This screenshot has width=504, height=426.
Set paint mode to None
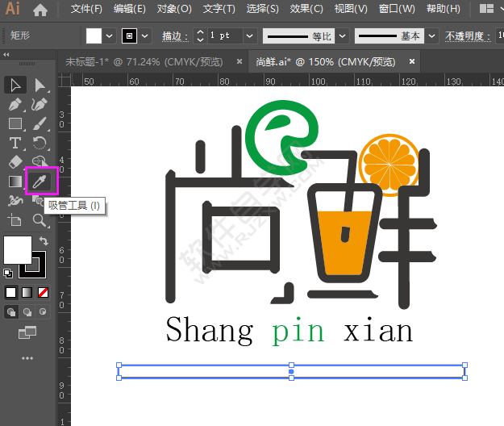coord(43,293)
